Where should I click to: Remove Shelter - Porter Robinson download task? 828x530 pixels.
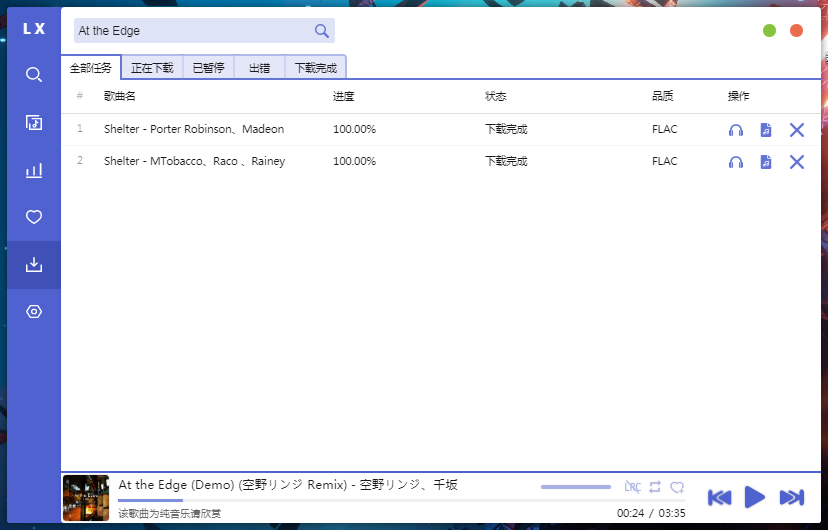(x=796, y=130)
